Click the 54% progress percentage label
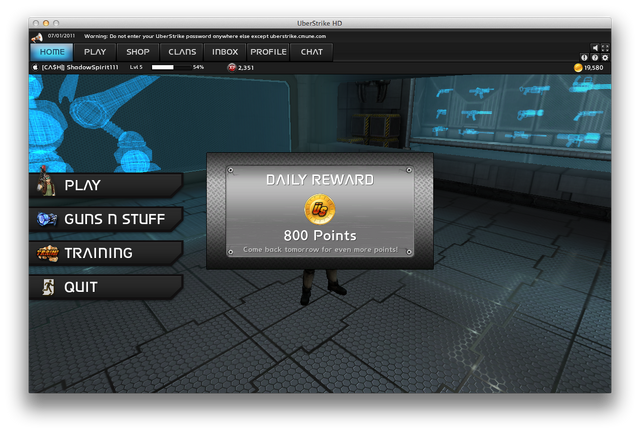Screen dimensions: 640x433 [198, 67]
